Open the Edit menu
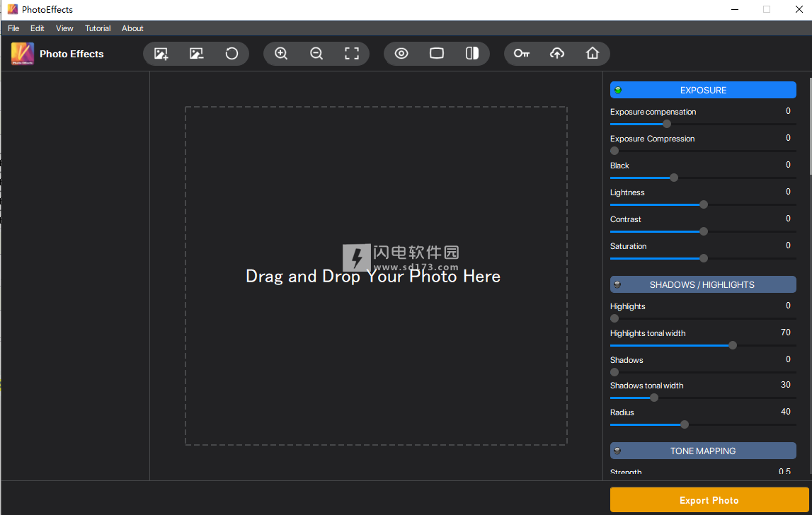Viewport: 812px width, 515px height. [38, 28]
